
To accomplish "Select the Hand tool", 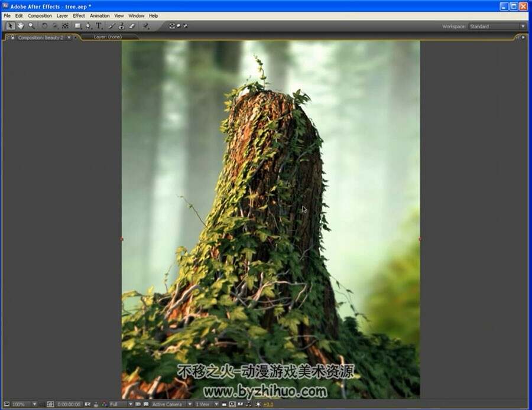I will click(x=21, y=26).
